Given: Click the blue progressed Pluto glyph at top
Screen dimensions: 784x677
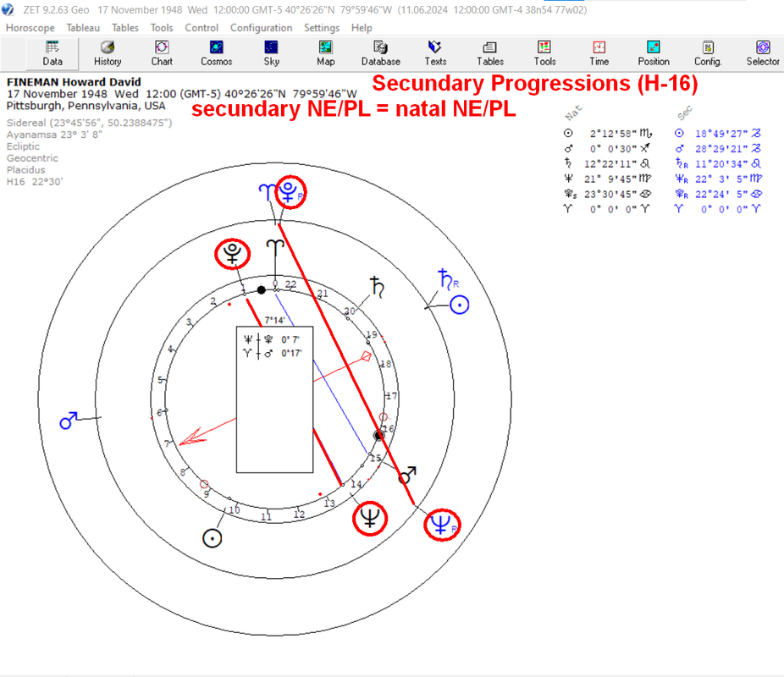Looking at the screenshot, I should coord(290,192).
